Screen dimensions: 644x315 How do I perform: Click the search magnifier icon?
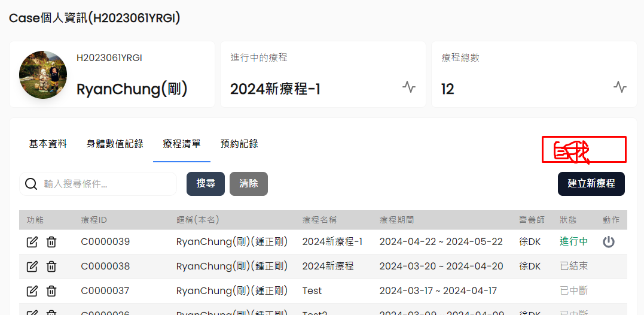tap(31, 184)
